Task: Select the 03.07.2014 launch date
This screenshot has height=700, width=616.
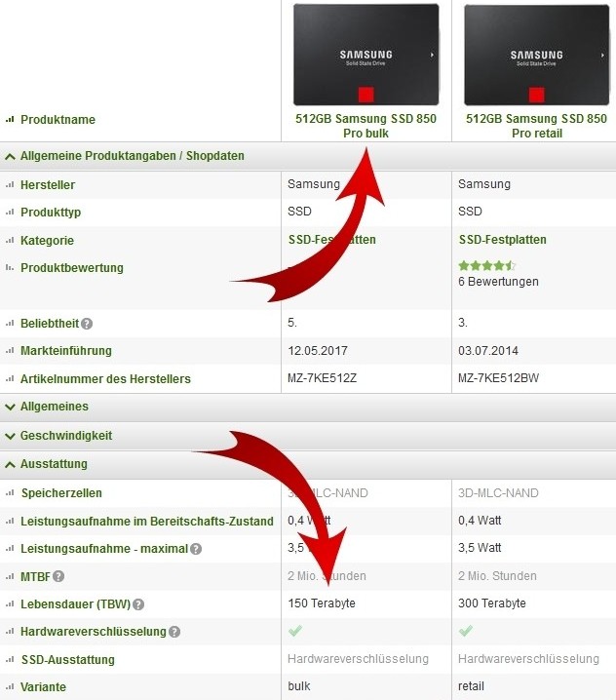Action: pos(488,351)
